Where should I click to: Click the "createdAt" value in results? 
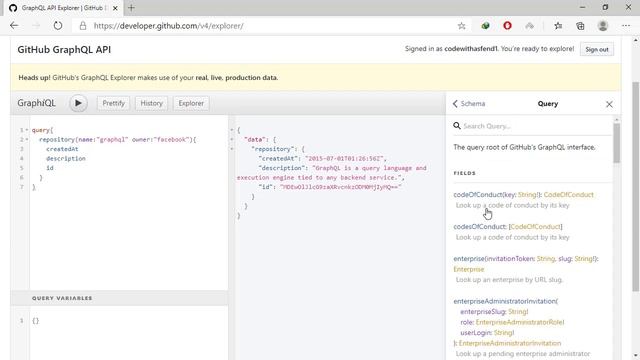click(x=345, y=158)
